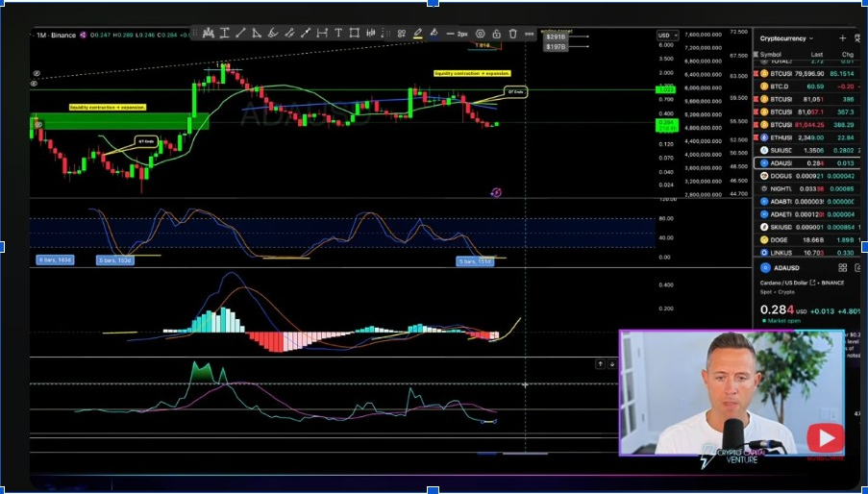The width and height of the screenshot is (868, 494).
Task: Select the ETHUSI watchlist row
Action: [x=808, y=137]
